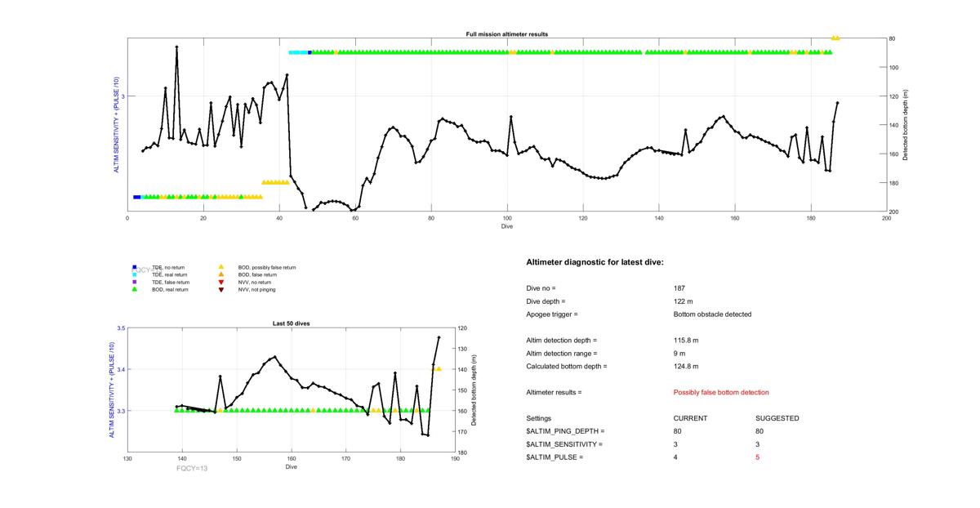Click the 3.4 y-axis tick on last 50 dives chart
Image resolution: width=980 pixels, height=508 pixels.
coord(121,369)
